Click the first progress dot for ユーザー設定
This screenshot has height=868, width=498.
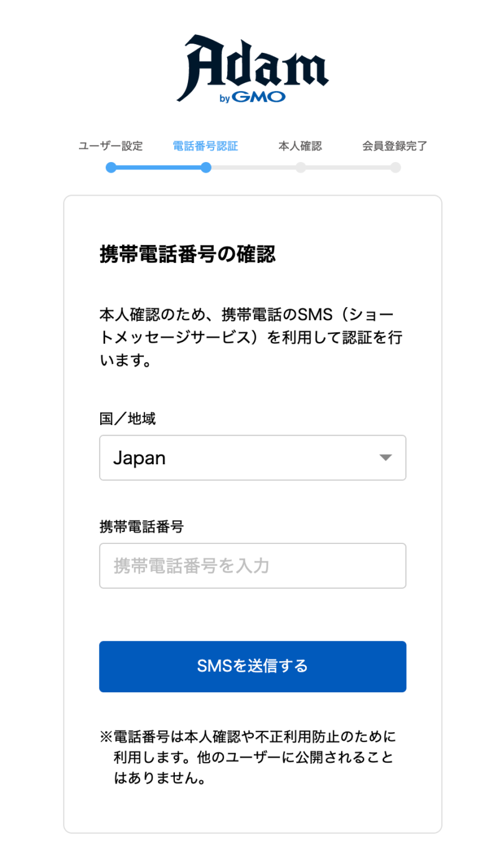coord(111,168)
